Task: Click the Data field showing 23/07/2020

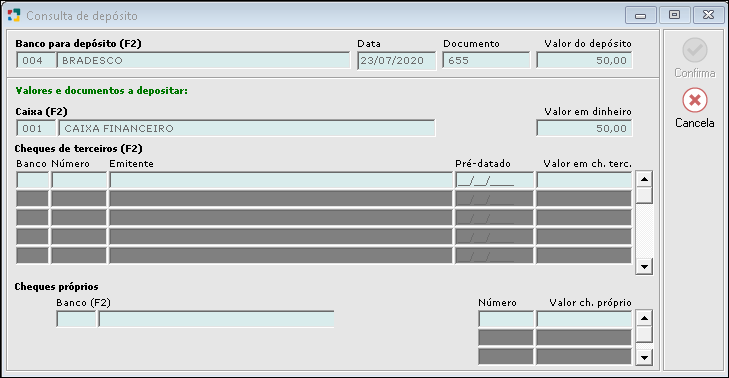Action: 397,60
